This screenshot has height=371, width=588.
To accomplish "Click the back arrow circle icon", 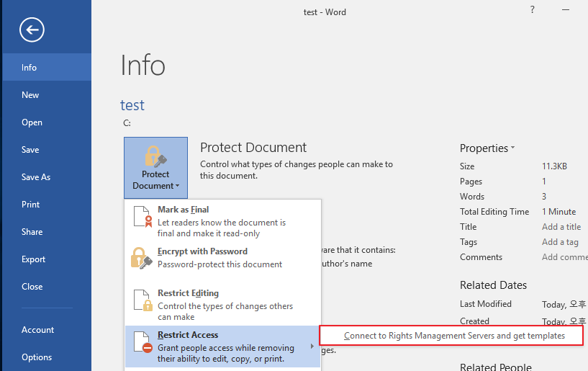I will pyautogui.click(x=32, y=30).
